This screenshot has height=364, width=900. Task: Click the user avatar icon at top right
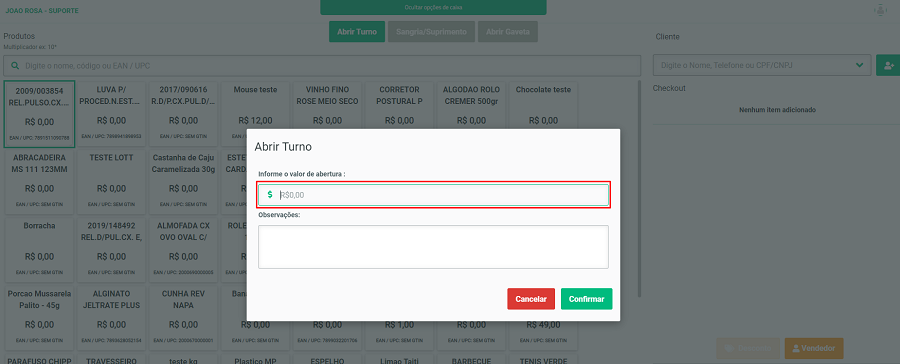pyautogui.click(x=880, y=10)
